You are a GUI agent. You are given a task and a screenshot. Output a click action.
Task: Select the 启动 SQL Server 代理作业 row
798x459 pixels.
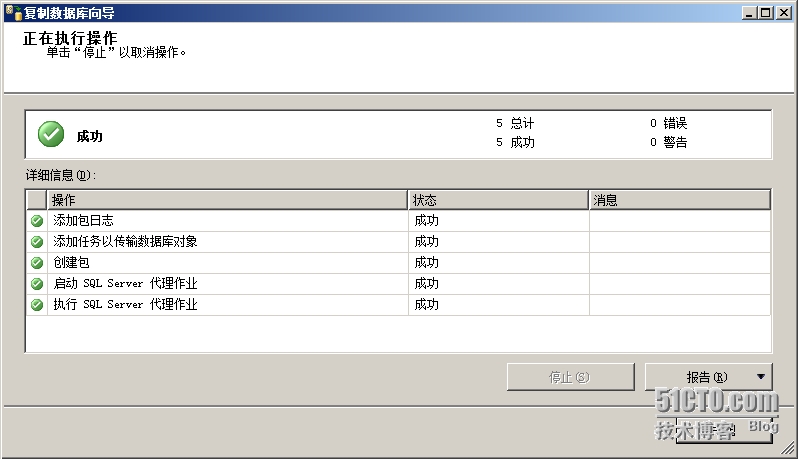pos(398,283)
